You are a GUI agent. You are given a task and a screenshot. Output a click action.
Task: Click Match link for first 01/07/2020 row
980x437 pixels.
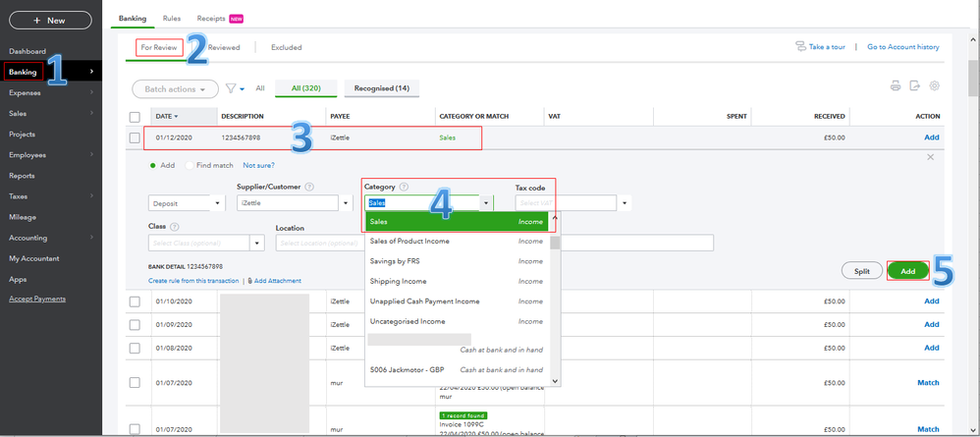point(928,383)
